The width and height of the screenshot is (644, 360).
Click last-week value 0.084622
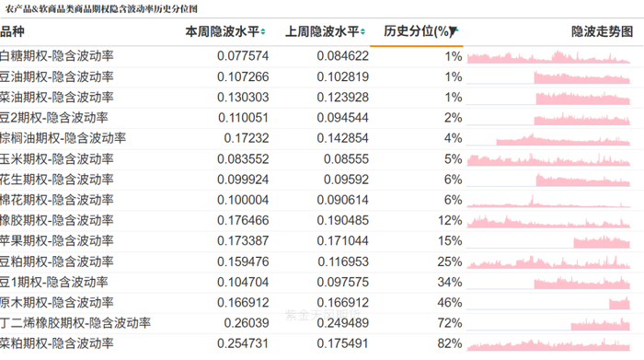[342, 56]
